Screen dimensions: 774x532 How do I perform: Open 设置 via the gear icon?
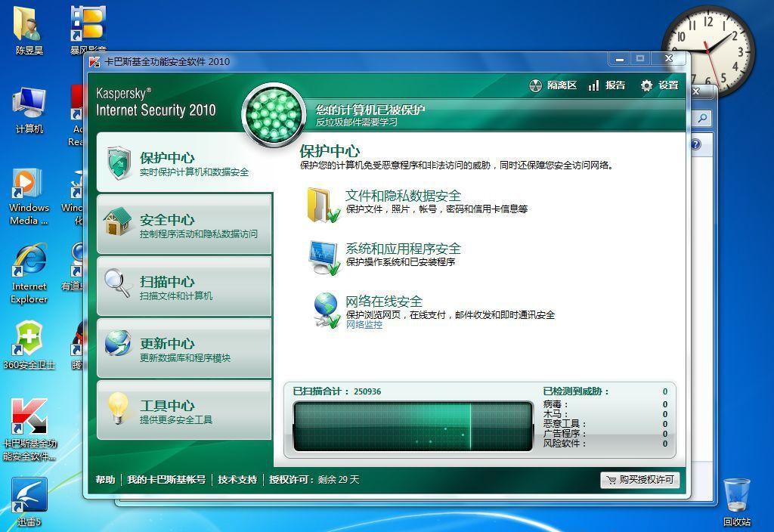pos(646,85)
